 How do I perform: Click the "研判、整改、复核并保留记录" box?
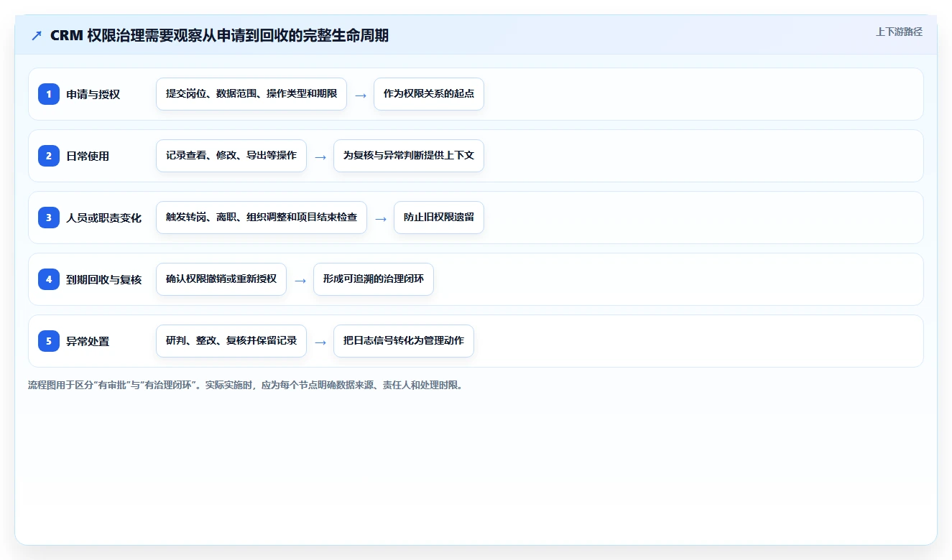coord(231,341)
